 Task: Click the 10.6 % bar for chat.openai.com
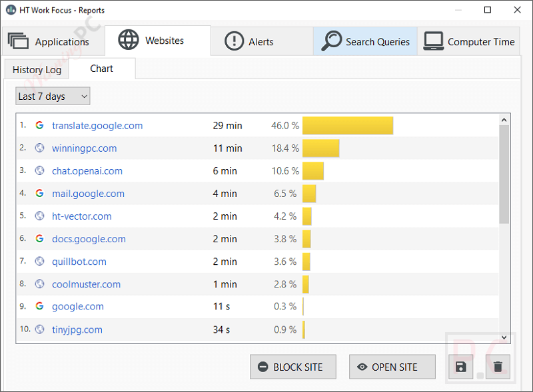pos(313,171)
